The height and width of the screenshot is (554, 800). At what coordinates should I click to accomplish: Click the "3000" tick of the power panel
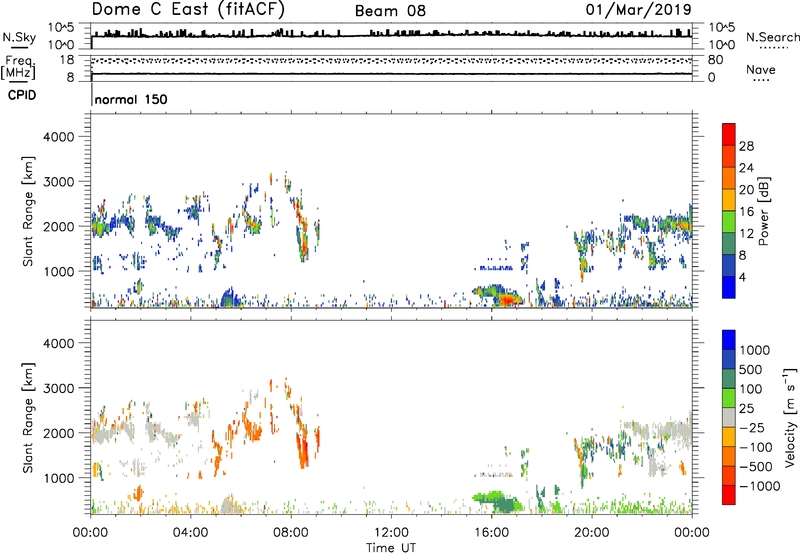[x=59, y=182]
